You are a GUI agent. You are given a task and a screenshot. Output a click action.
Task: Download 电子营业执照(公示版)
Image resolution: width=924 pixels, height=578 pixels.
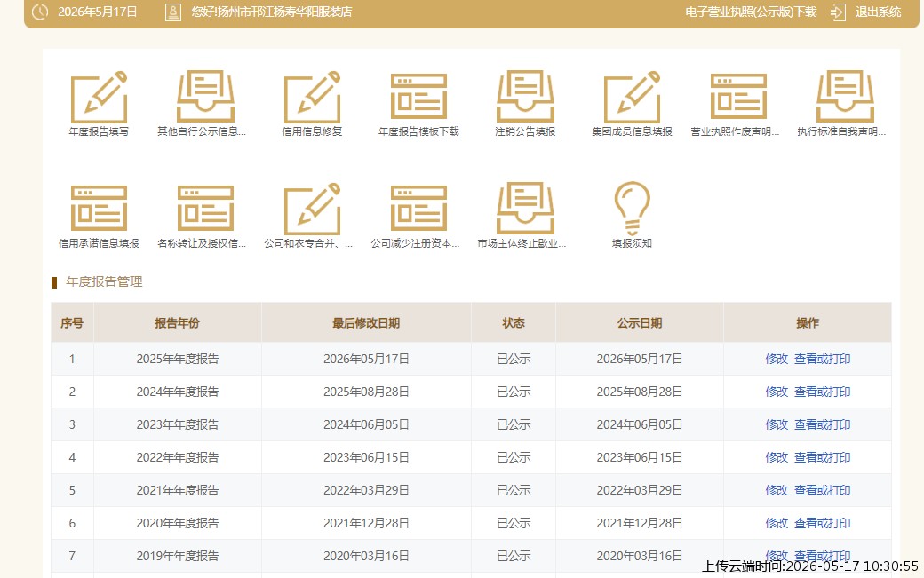click(751, 12)
